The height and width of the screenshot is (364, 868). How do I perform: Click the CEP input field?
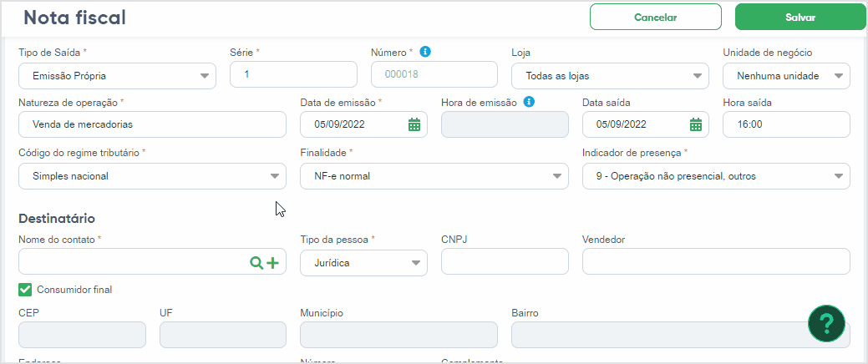pos(82,335)
